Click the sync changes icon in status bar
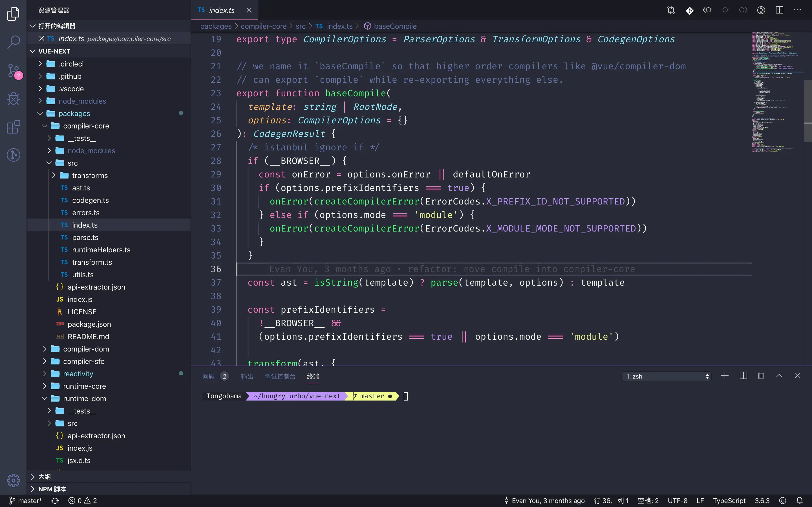Screen dimensions: 812x507 [55, 501]
